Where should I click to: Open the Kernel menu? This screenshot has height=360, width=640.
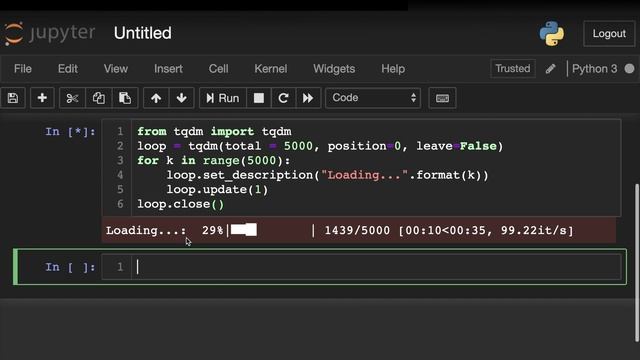271,69
